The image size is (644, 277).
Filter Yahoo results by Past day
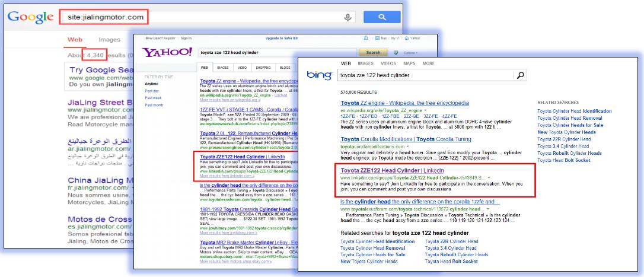(152, 91)
